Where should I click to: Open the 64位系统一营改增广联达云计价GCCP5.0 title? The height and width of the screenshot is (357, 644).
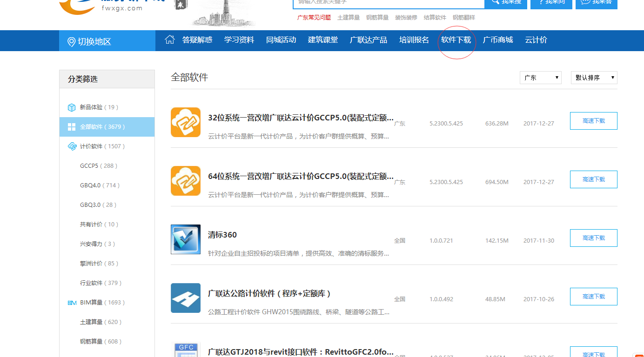pyautogui.click(x=301, y=177)
